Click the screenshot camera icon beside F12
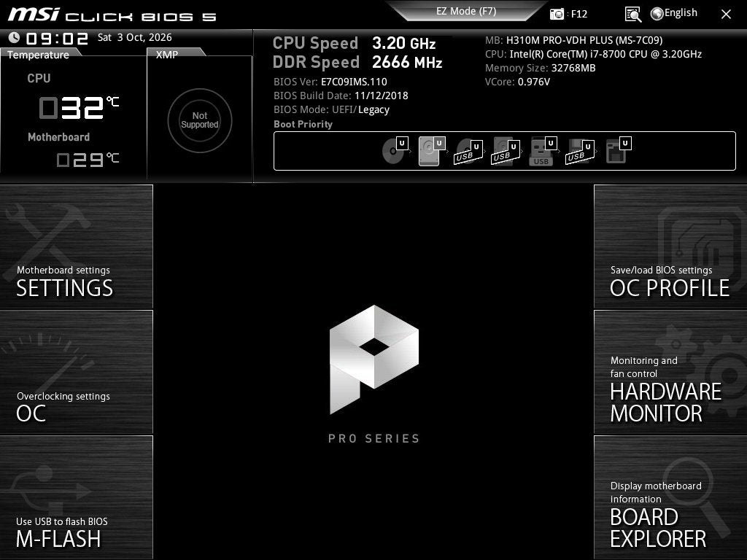747x560 pixels. tap(557, 14)
